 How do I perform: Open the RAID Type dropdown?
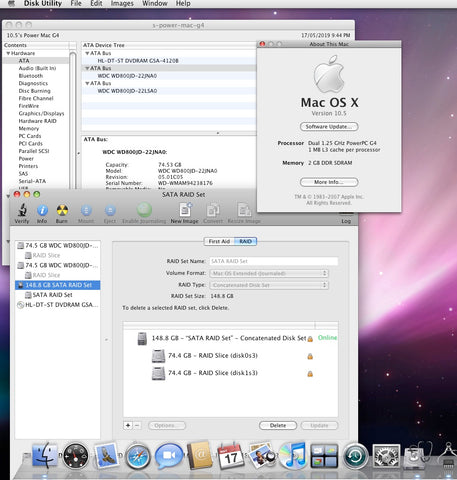(269, 285)
